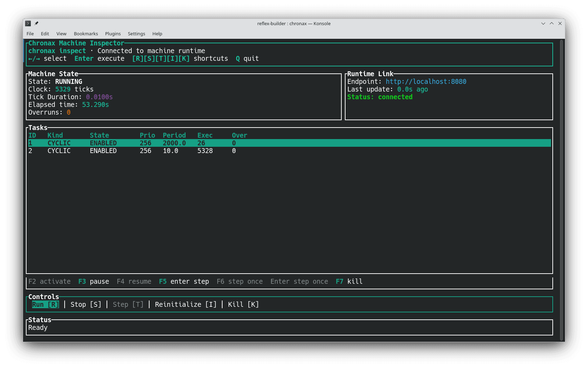This screenshot has height=369, width=588.
Task: Click the Ready status field
Action: point(38,327)
